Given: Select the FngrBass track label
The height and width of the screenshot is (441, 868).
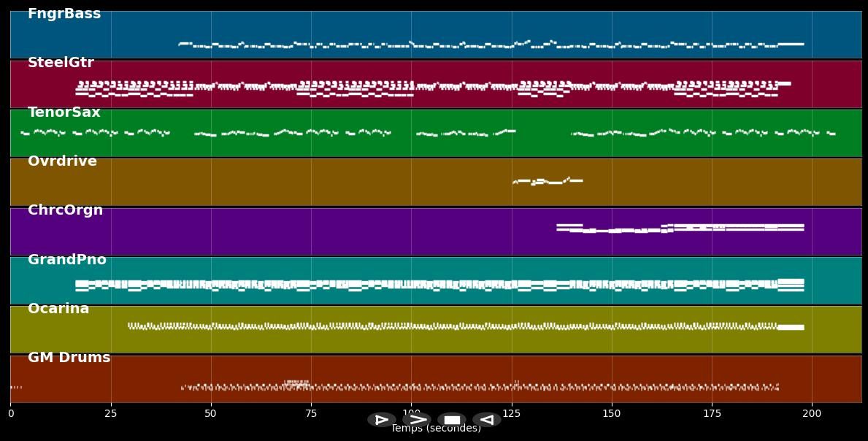Looking at the screenshot, I should (64, 14).
